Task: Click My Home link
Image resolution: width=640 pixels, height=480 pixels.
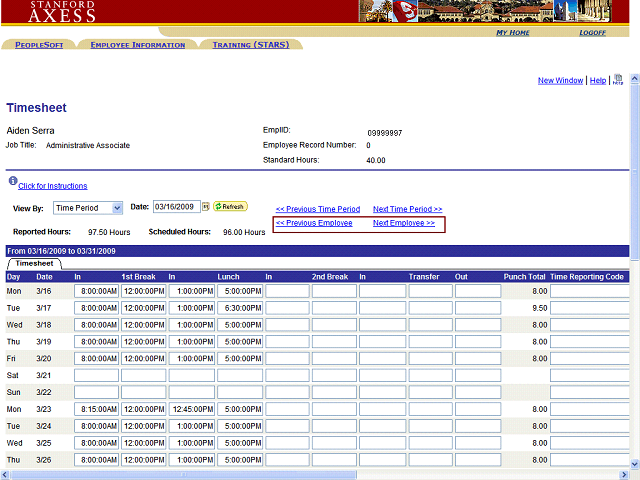Action: [513, 33]
